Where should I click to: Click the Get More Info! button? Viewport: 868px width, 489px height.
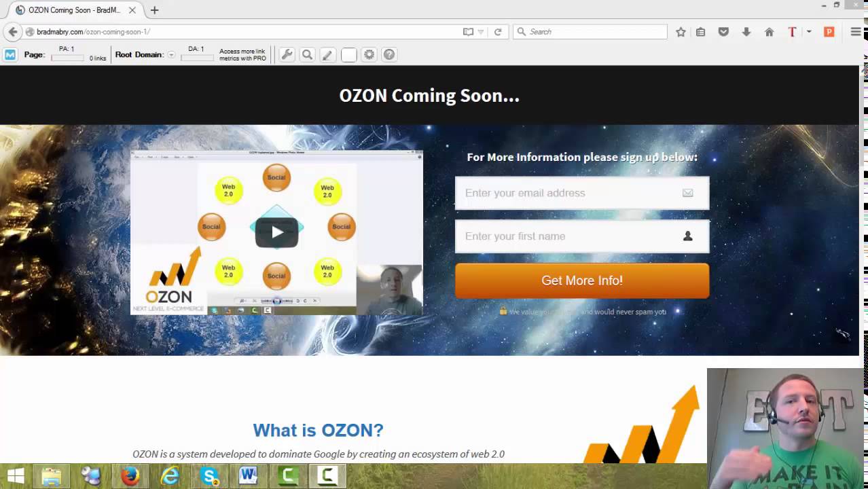click(x=582, y=280)
